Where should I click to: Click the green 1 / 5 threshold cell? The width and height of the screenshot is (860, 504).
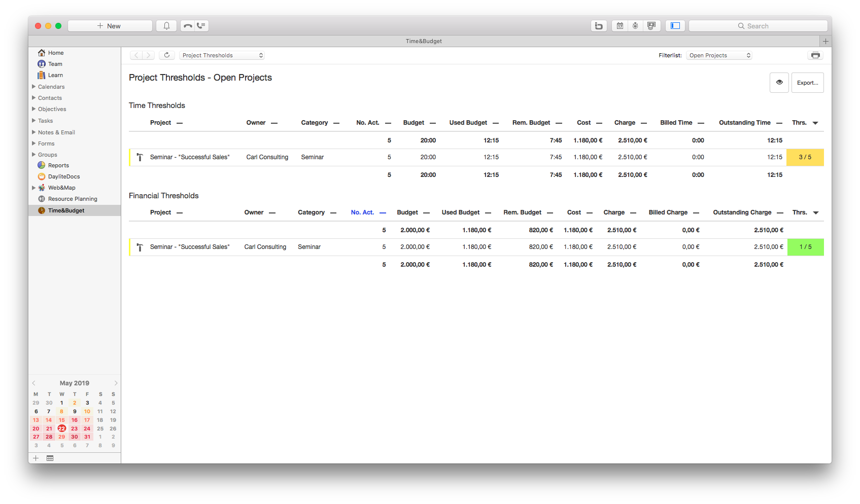click(805, 247)
